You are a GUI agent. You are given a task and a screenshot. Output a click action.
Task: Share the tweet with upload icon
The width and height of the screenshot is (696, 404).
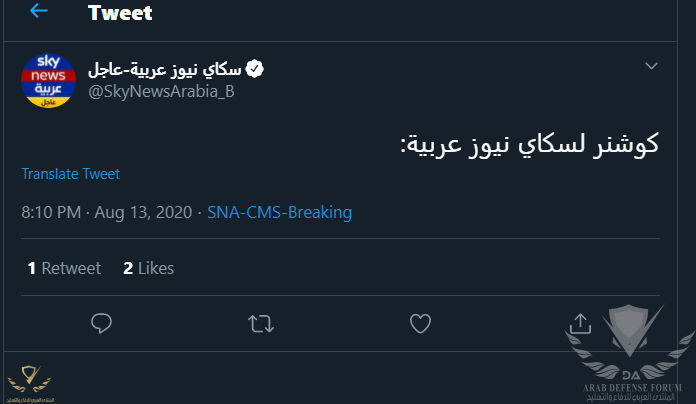[x=580, y=323]
